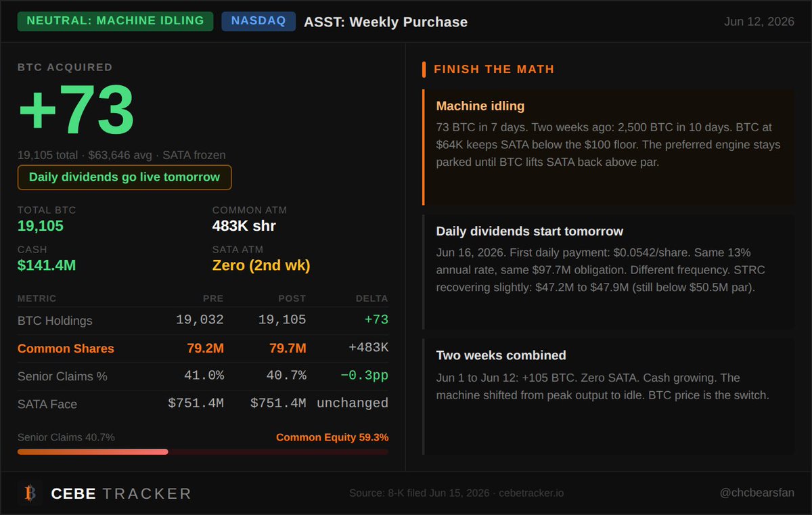
Task: Click the Common Shares row label
Action: pos(66,349)
